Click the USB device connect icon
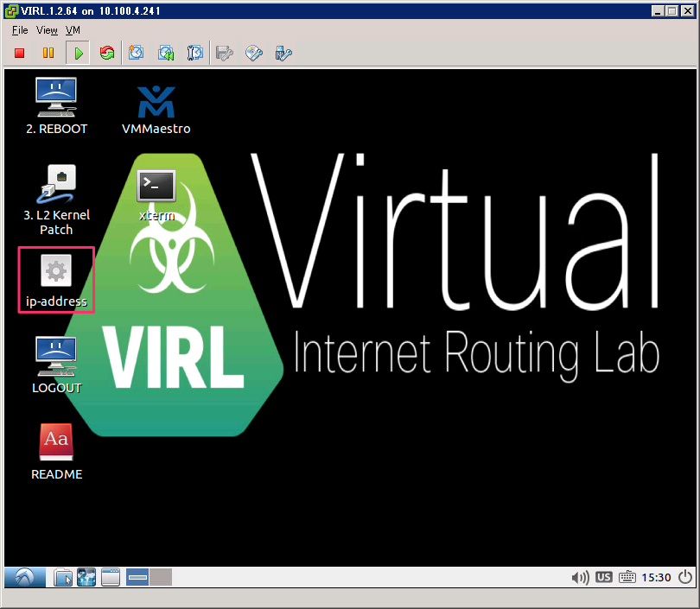This screenshot has height=609, width=700. pyautogui.click(x=283, y=53)
